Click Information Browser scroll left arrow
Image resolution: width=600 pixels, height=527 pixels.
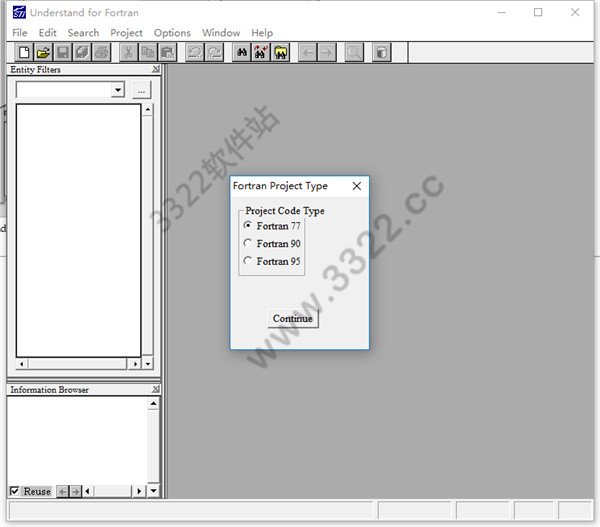[88, 491]
